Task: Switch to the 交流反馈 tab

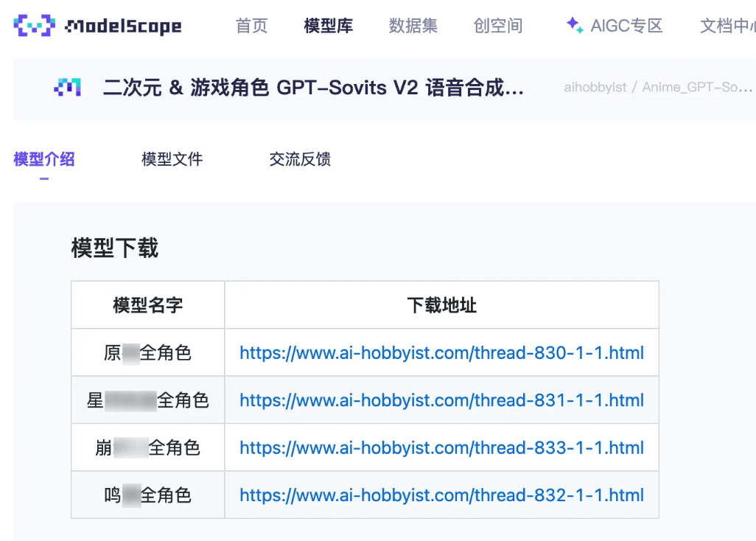Action: click(x=300, y=159)
